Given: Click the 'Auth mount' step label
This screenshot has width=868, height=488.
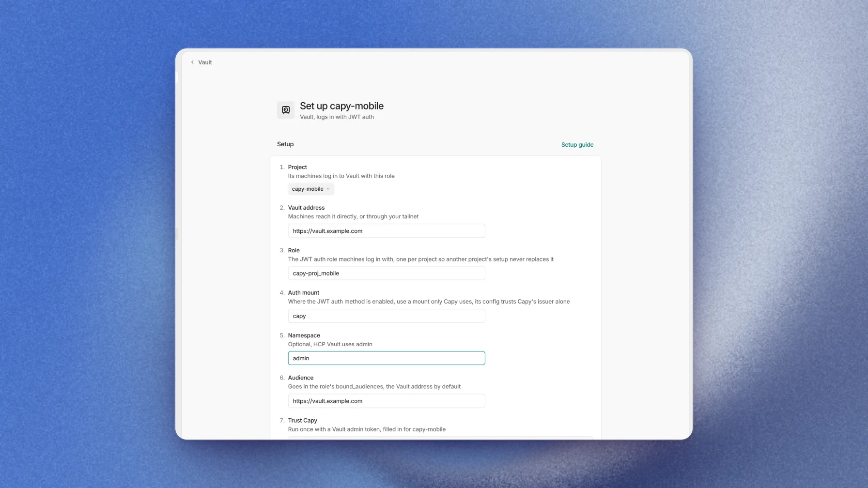Looking at the screenshot, I should pos(304,293).
